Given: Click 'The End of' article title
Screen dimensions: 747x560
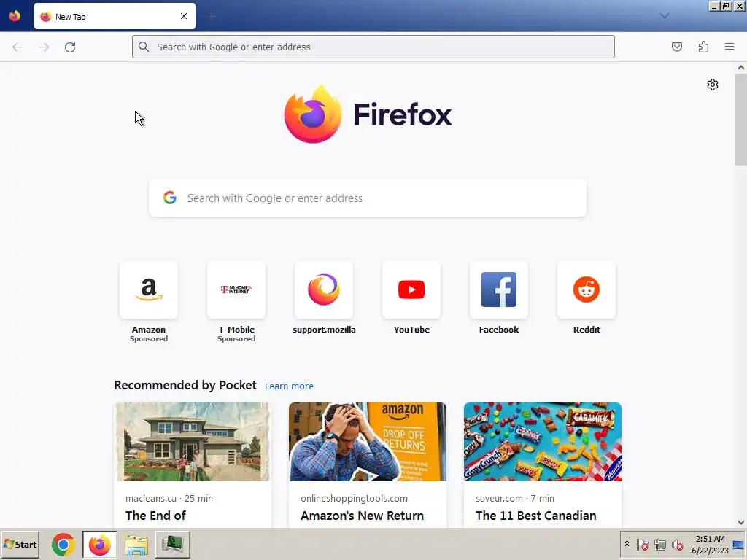Looking at the screenshot, I should (156, 516).
